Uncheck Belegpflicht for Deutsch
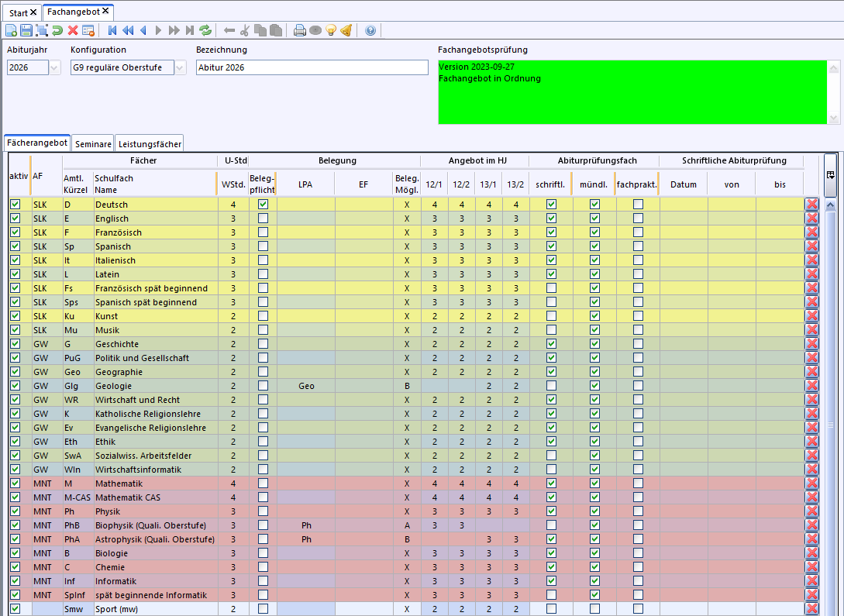Viewport: 844px width, 616px height. coord(263,205)
